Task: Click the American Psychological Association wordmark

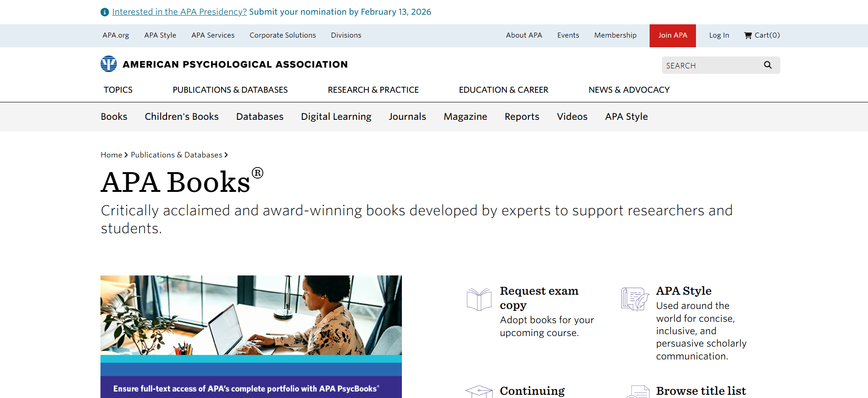Action: [235, 64]
